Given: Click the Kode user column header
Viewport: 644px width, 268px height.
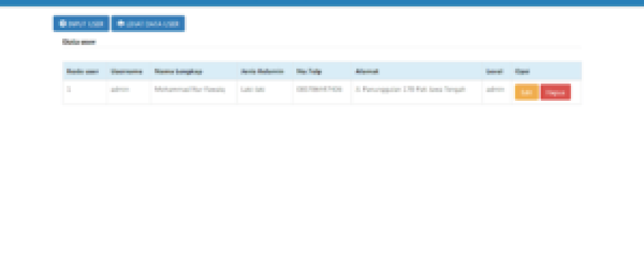Looking at the screenshot, I should click(82, 71).
